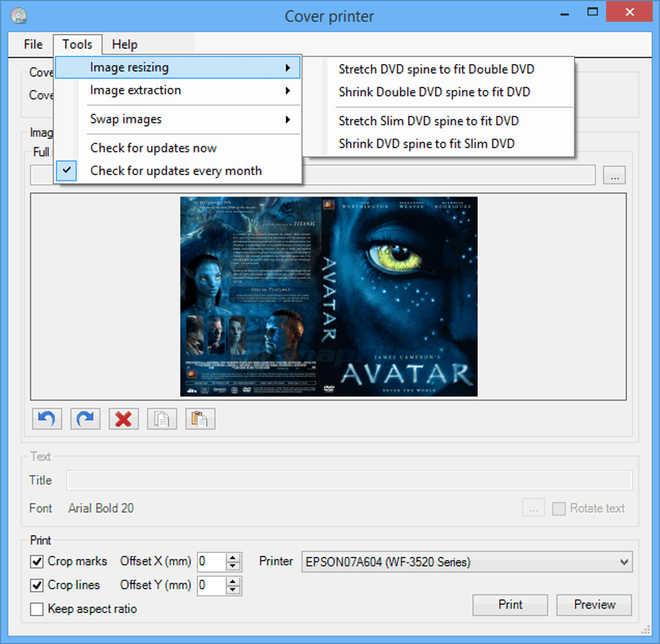Click the copy image icon
The width and height of the screenshot is (660, 644).
162,419
